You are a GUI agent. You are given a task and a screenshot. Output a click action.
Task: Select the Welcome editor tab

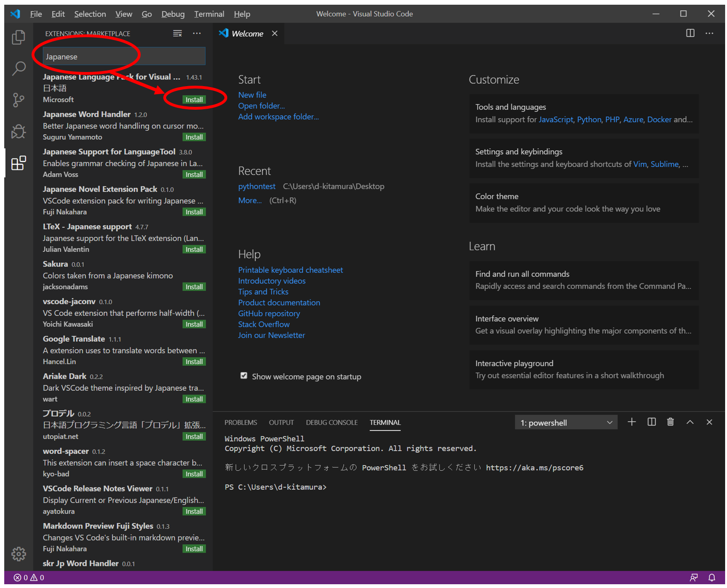pyautogui.click(x=247, y=33)
